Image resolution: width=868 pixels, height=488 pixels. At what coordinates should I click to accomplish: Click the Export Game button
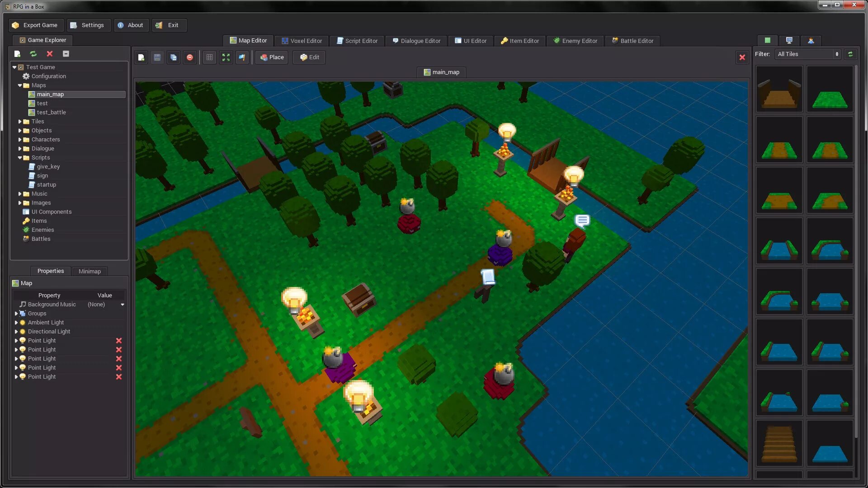35,25
